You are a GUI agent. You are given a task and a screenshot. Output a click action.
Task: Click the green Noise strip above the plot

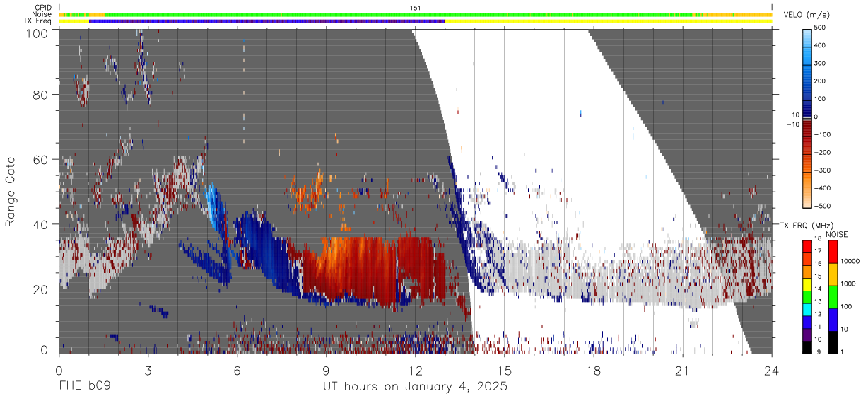399,14
